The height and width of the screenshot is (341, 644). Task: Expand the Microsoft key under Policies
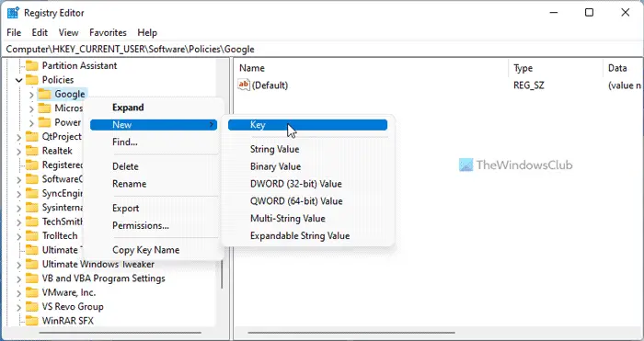31,108
